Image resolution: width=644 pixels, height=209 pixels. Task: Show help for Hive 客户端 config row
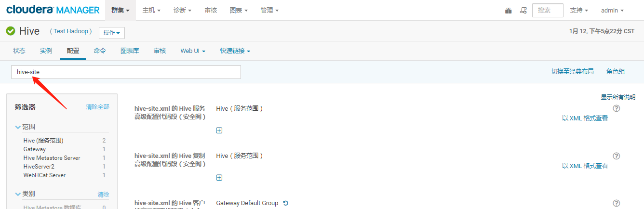[x=616, y=203]
